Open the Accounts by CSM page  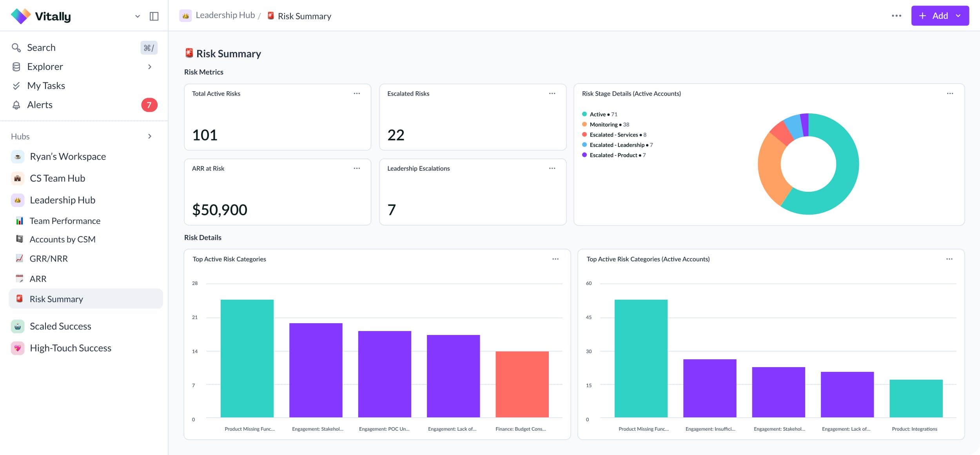click(62, 239)
